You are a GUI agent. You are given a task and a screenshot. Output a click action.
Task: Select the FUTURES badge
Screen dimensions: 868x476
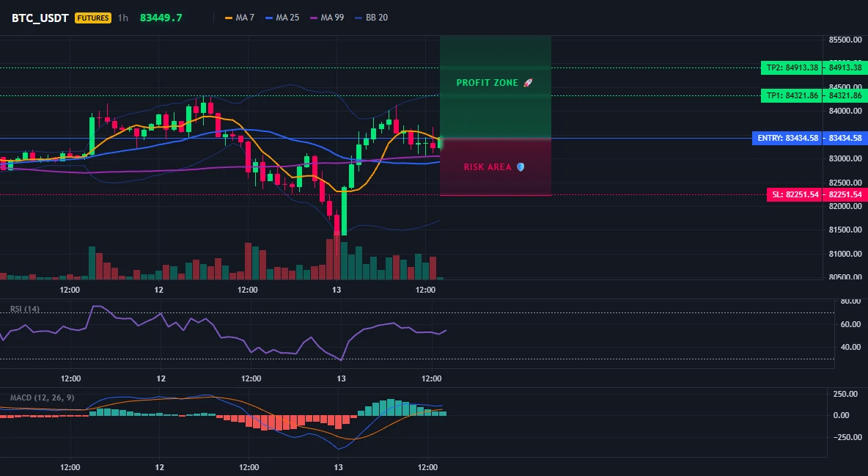click(93, 18)
